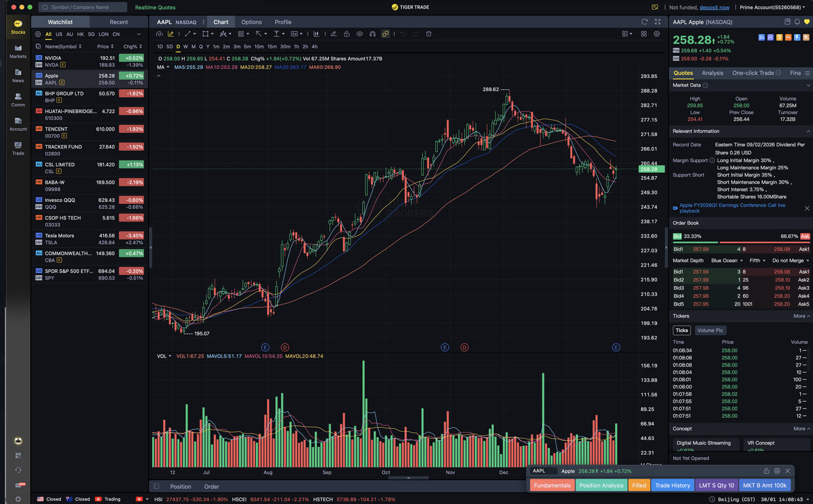Viewport: 813px width, 504px height.
Task: Open chart settings gear icon
Action: 657,34
